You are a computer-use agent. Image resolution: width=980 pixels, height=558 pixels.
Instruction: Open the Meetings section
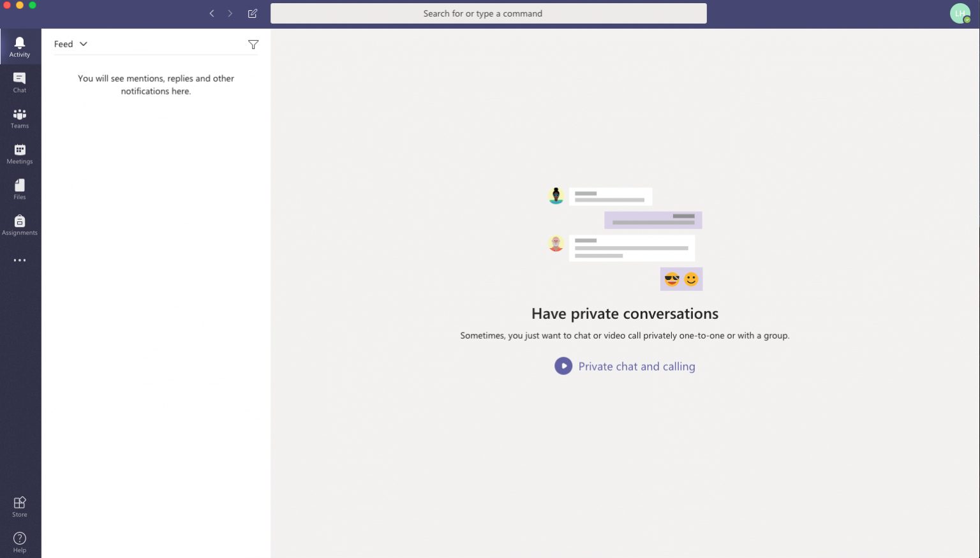coord(20,153)
